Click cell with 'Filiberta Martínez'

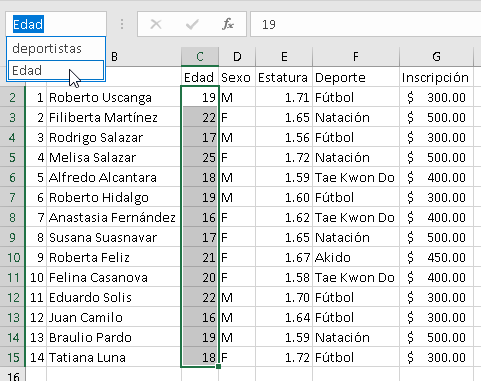pos(114,117)
